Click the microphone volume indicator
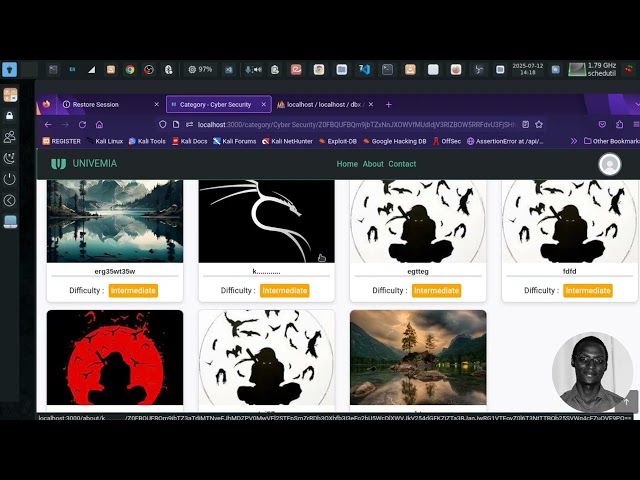The image size is (640, 480). coord(253,70)
